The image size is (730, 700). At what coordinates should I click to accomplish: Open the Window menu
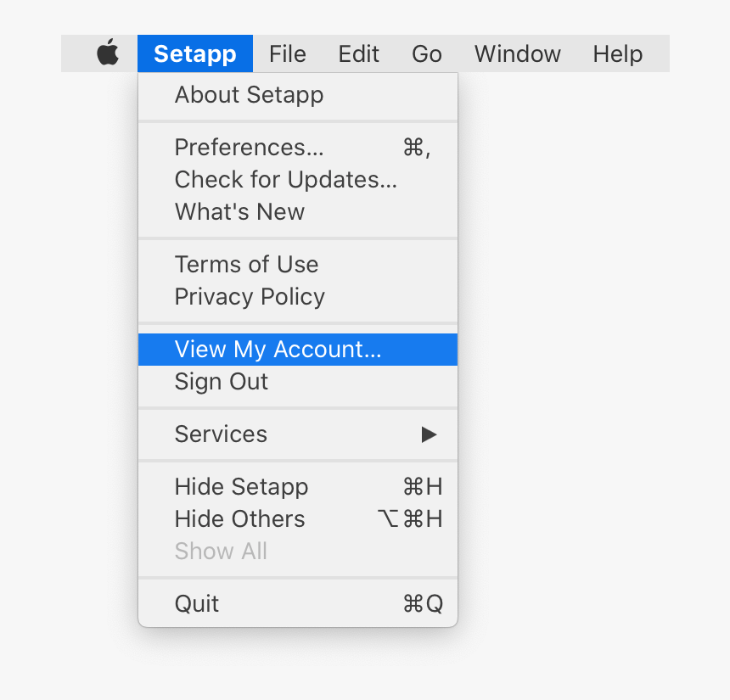click(x=517, y=53)
